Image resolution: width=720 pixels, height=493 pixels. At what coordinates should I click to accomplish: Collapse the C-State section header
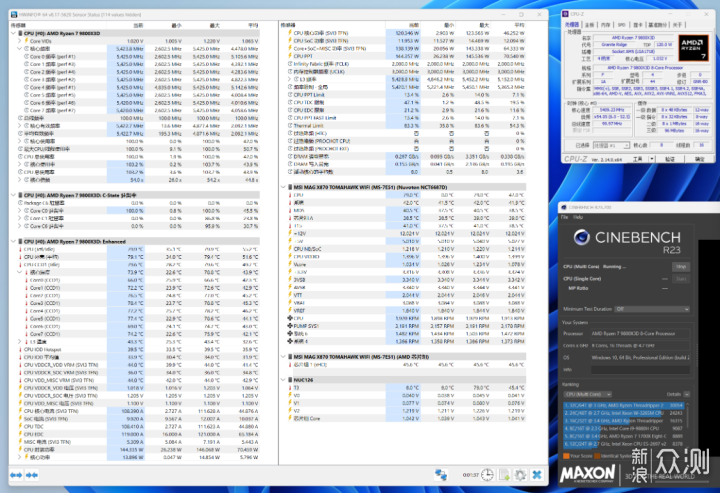(13, 195)
